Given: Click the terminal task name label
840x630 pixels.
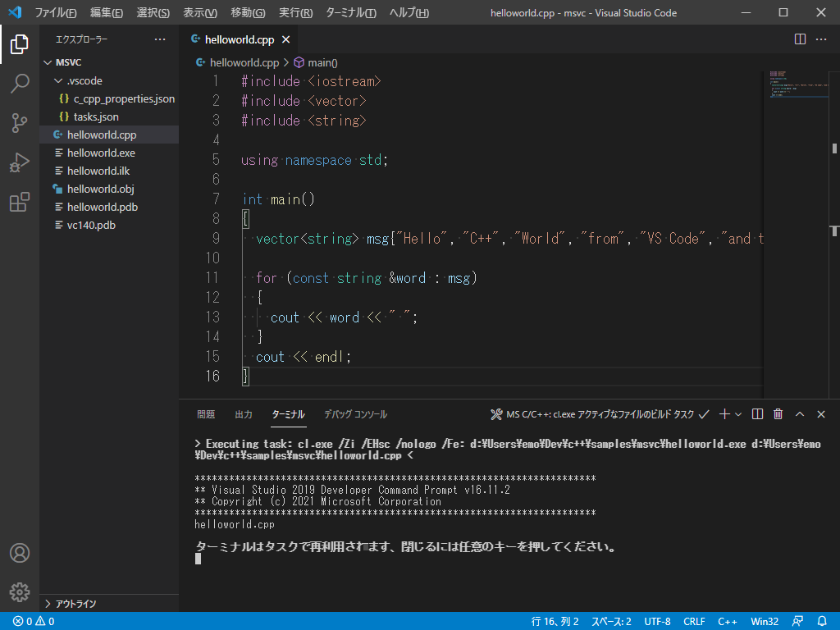Looking at the screenshot, I should click(600, 414).
